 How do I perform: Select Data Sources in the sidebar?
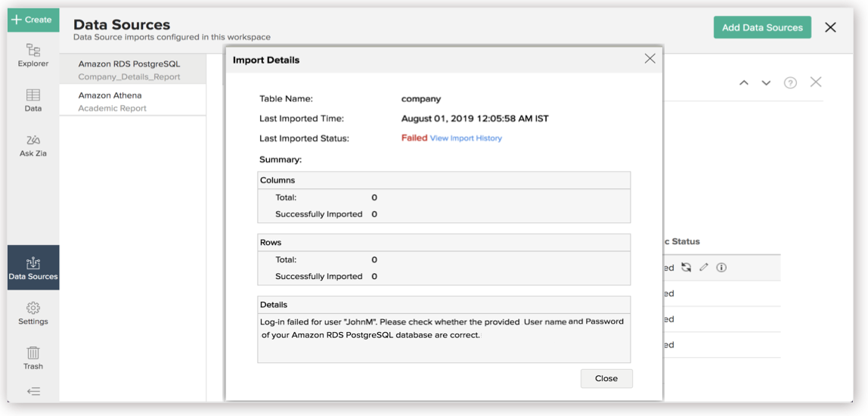(33, 268)
